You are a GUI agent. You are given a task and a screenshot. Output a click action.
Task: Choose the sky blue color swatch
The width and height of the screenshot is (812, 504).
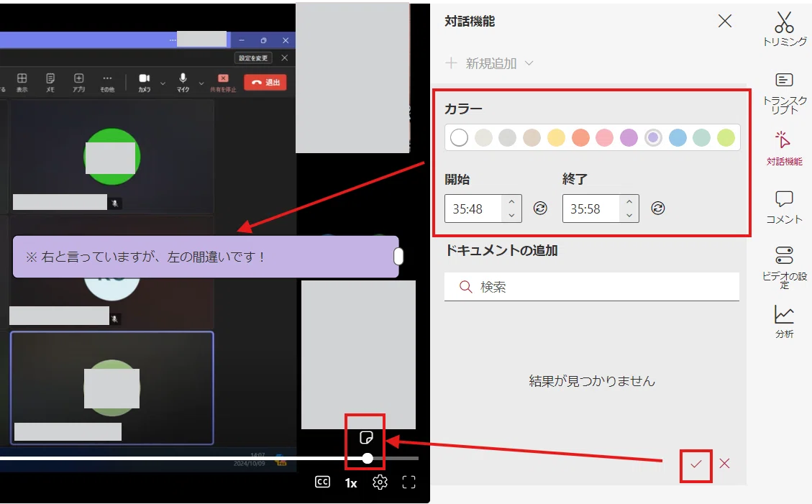pyautogui.click(x=678, y=137)
